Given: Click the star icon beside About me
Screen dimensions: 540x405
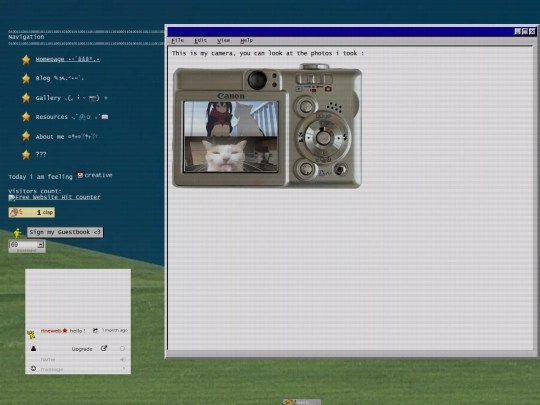Looking at the screenshot, I should pyautogui.click(x=26, y=136).
